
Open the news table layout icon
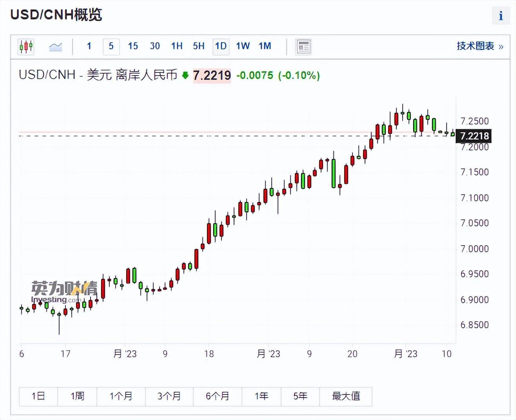pyautogui.click(x=303, y=47)
